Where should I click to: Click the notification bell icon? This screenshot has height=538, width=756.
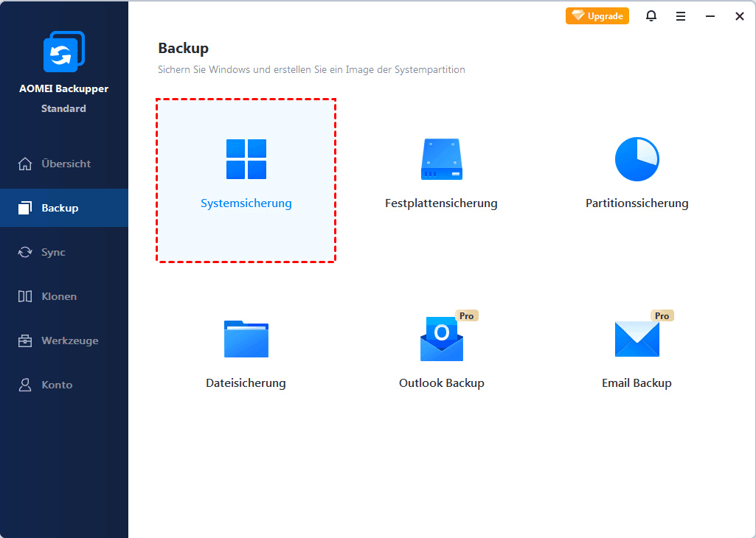651,15
